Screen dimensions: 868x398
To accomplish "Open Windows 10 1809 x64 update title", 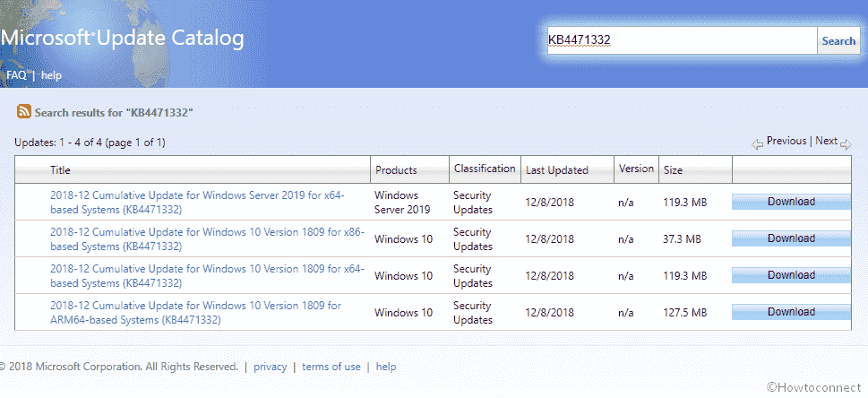I will click(207, 275).
